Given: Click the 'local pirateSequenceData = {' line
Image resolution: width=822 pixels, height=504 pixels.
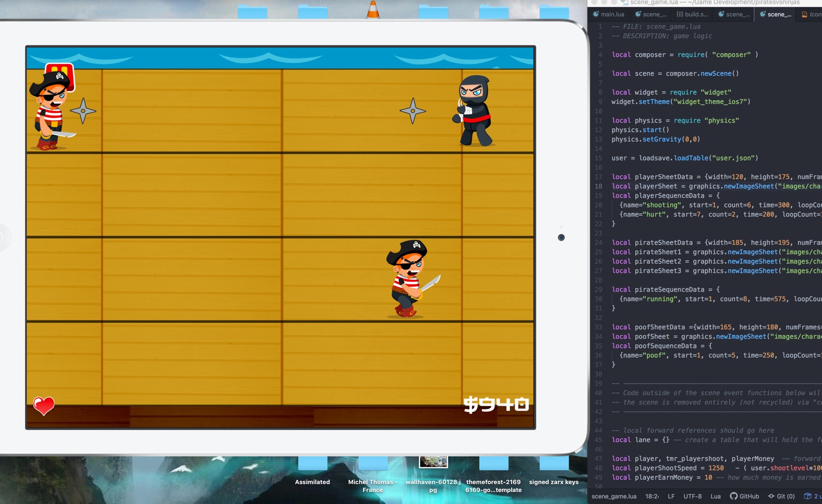Looking at the screenshot, I should coord(666,289).
